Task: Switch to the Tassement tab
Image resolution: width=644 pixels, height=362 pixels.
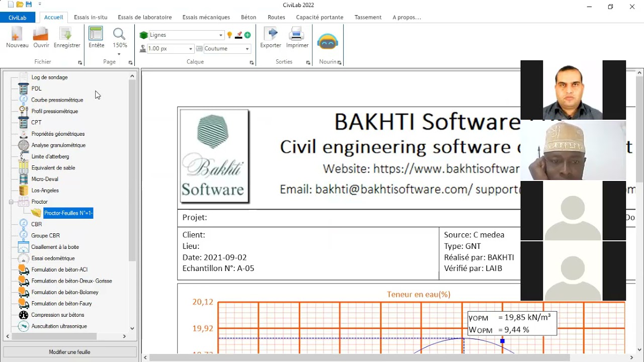Action: pyautogui.click(x=368, y=17)
